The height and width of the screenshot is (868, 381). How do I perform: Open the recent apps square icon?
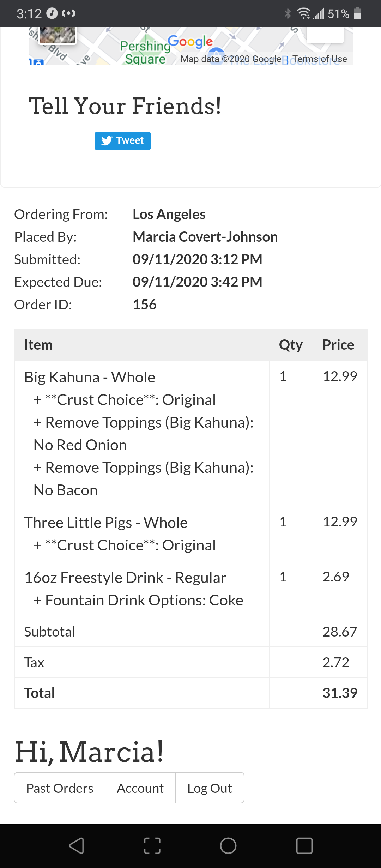click(304, 845)
